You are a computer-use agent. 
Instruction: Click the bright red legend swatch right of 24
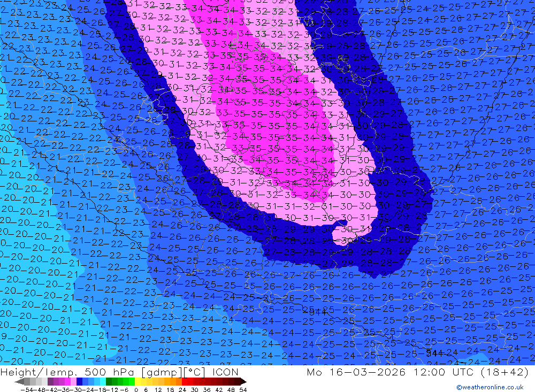pos(185,381)
